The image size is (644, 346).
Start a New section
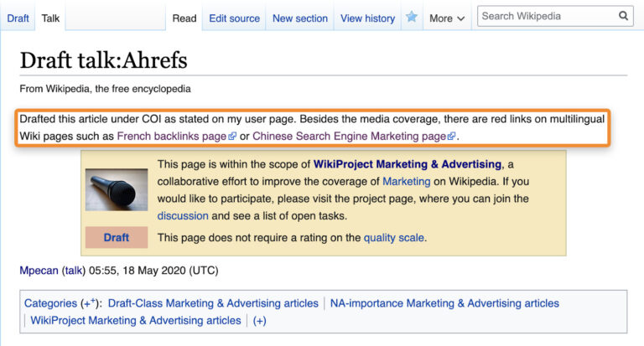click(x=300, y=18)
